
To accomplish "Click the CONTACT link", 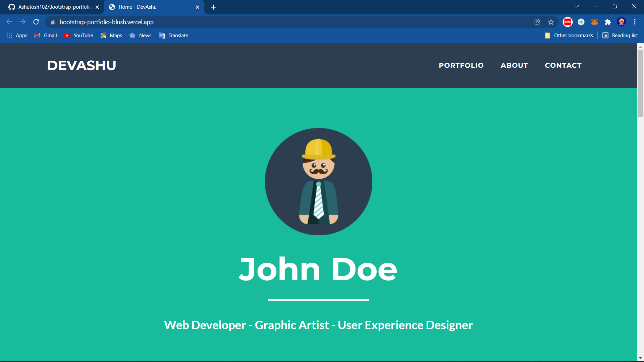I will (x=563, y=65).
